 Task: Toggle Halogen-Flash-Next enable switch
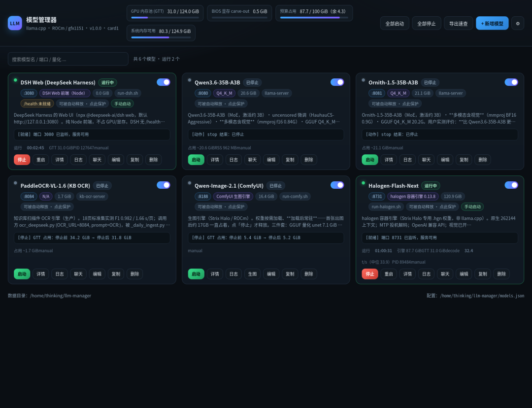511,185
